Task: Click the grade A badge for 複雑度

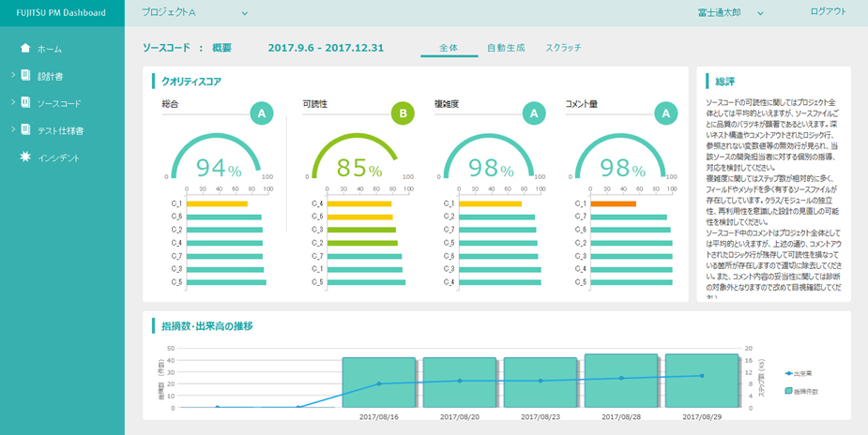Action: (x=534, y=113)
